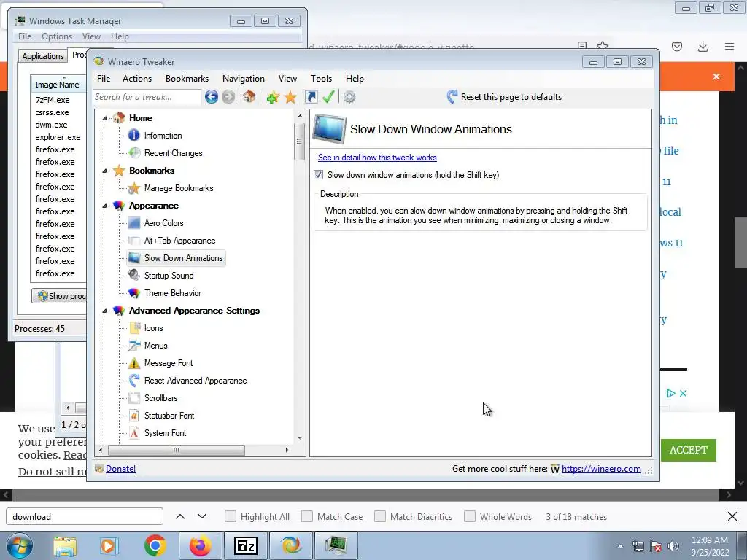Open the Actions menu in Winaero Tweaker
Screen dimensions: 747x560
[136, 79]
